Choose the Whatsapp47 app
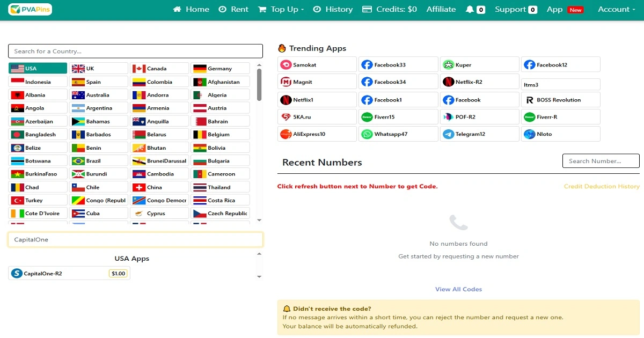This screenshot has width=644, height=338. (x=398, y=134)
